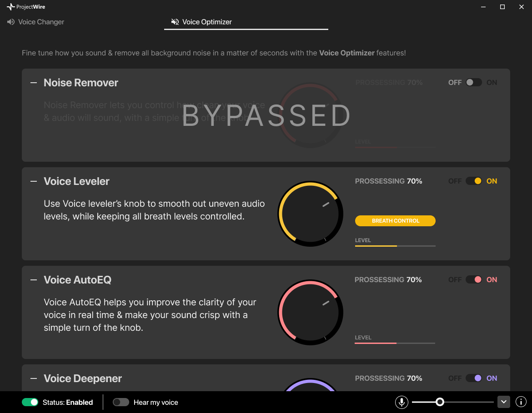Turn off the Voice Leveler toggle
This screenshot has width=532, height=413.
(474, 181)
